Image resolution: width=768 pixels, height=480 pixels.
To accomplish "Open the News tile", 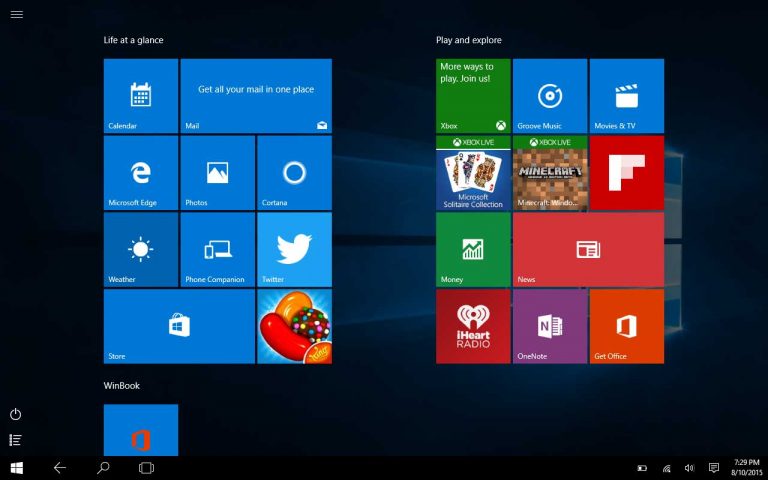I will tap(588, 250).
